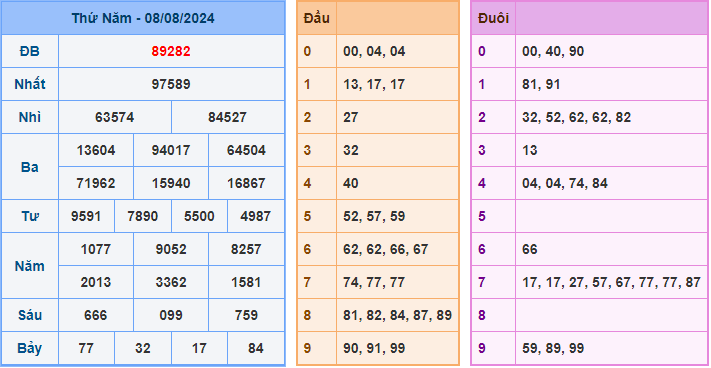Click Đuôi row 9 values 59, 89, 99
This screenshot has height=368, width=711.
pyautogui.click(x=553, y=349)
